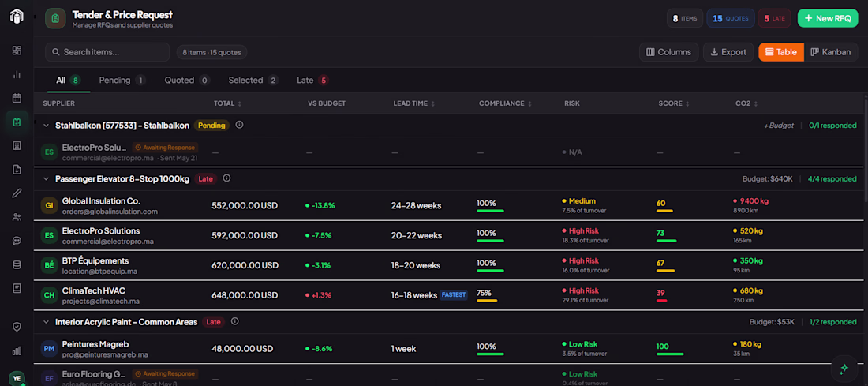This screenshot has width=868, height=386.
Task: Click the ElectroPro Solutions 592,000.00 USD row name
Action: click(101, 230)
